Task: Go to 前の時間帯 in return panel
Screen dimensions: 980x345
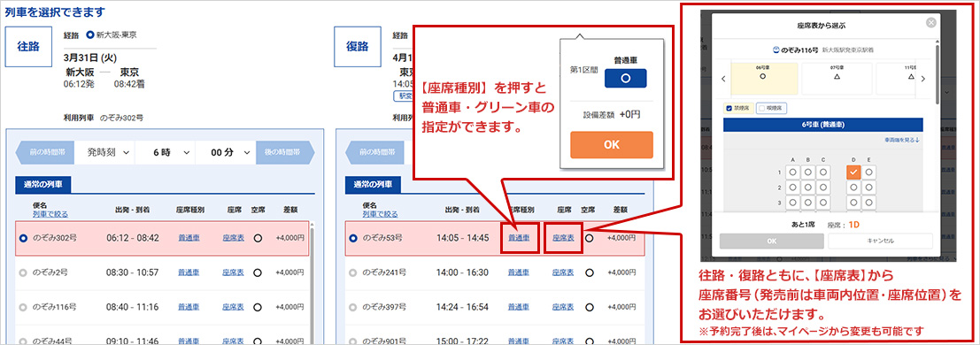Action: click(374, 152)
